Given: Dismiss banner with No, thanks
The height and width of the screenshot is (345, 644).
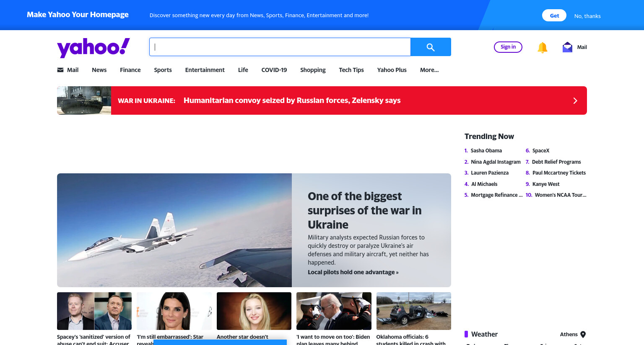Looking at the screenshot, I should click(587, 16).
